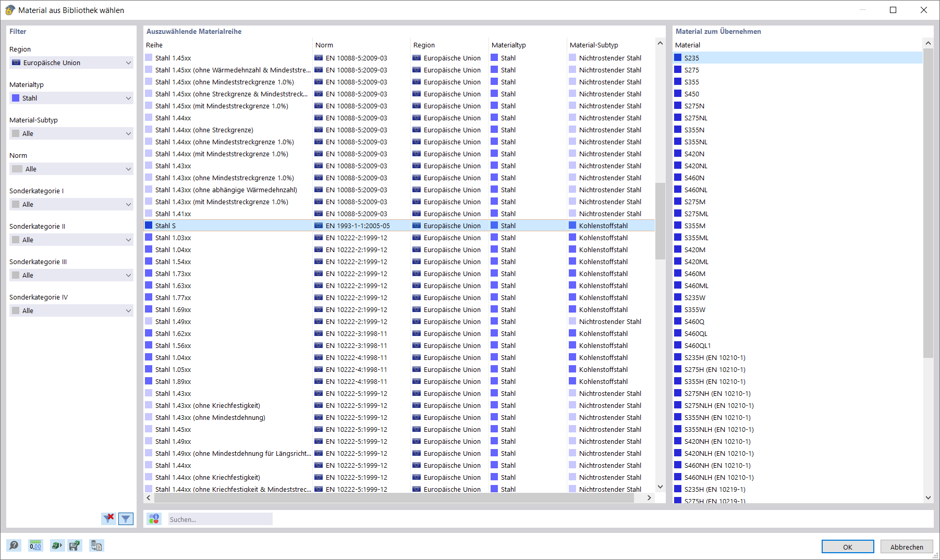This screenshot has height=560, width=940.
Task: Expand the Sonderkategorie II dropdown
Action: point(71,240)
